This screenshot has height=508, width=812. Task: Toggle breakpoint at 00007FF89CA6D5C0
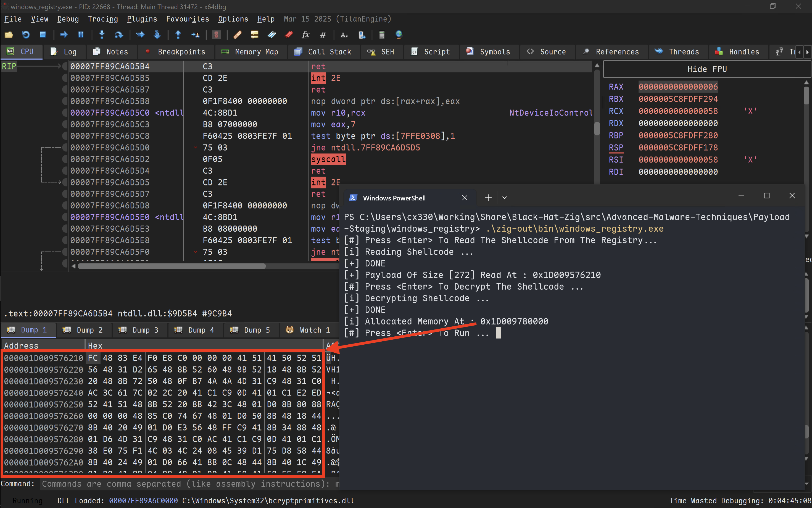point(65,113)
